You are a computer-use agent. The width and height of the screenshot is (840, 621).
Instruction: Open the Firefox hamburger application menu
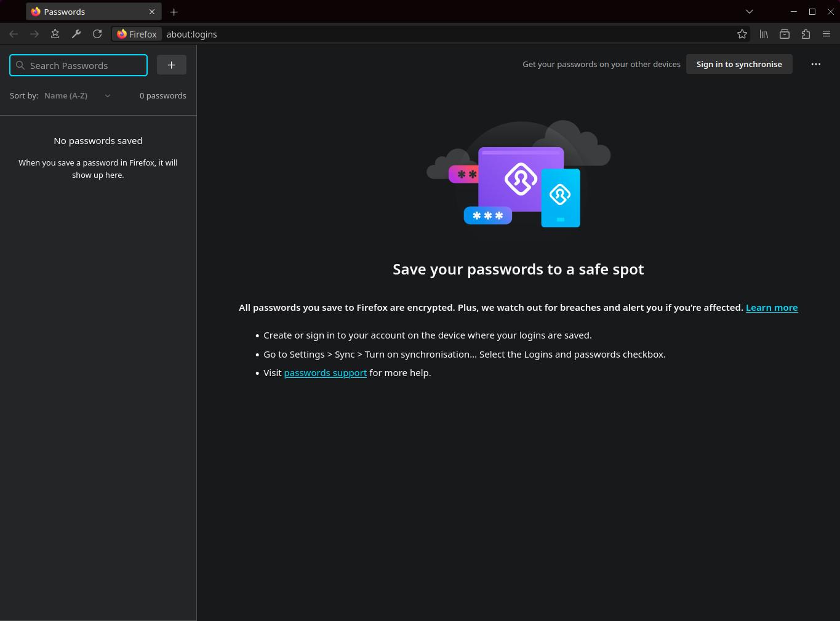click(826, 34)
